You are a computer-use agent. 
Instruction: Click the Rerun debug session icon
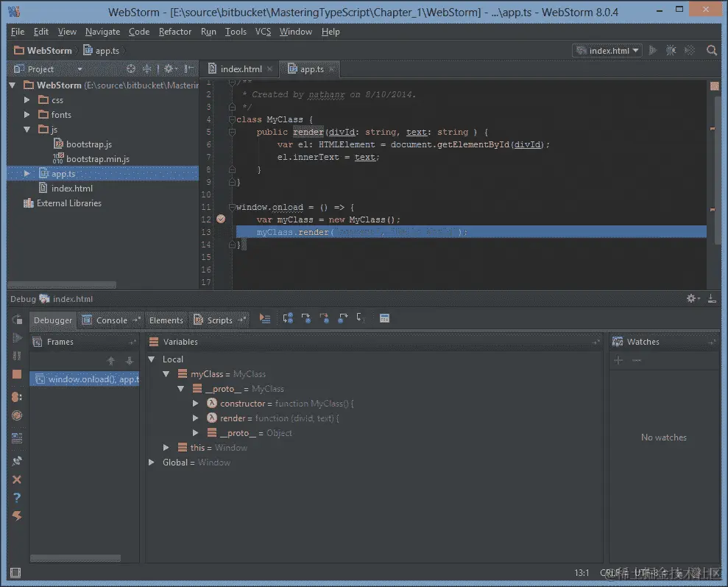click(17, 320)
